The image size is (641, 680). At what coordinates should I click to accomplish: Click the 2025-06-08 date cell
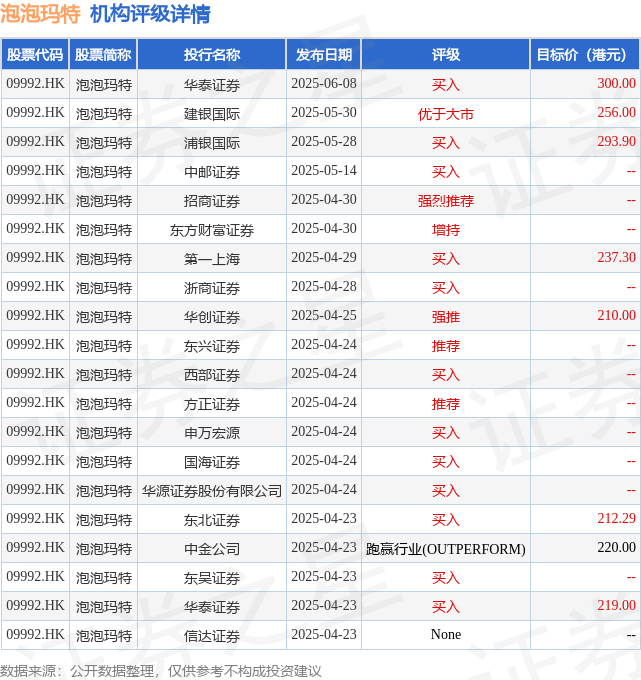pos(324,84)
